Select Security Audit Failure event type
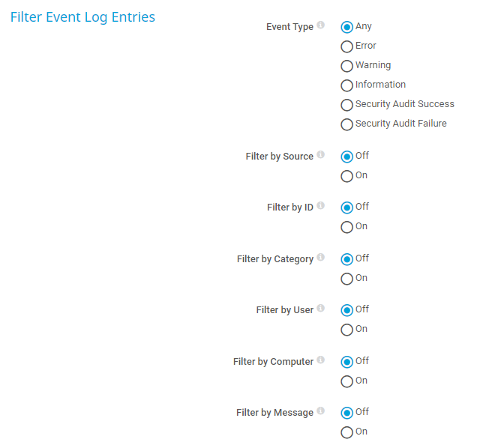 346,124
